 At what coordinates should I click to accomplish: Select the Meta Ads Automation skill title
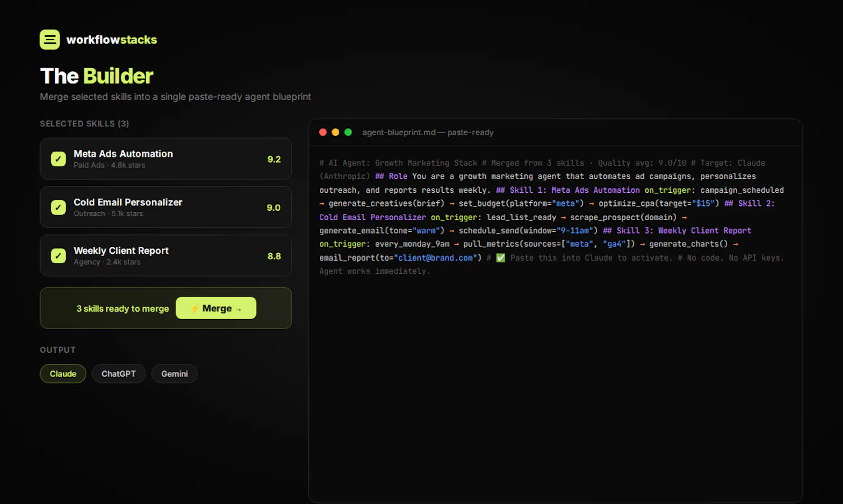[123, 154]
